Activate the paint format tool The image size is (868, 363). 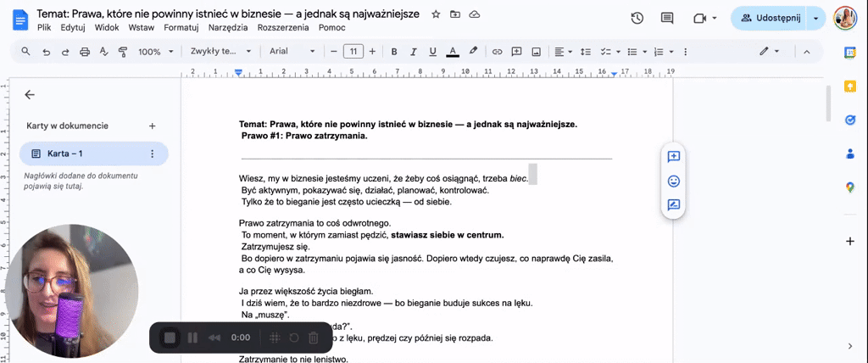click(123, 52)
